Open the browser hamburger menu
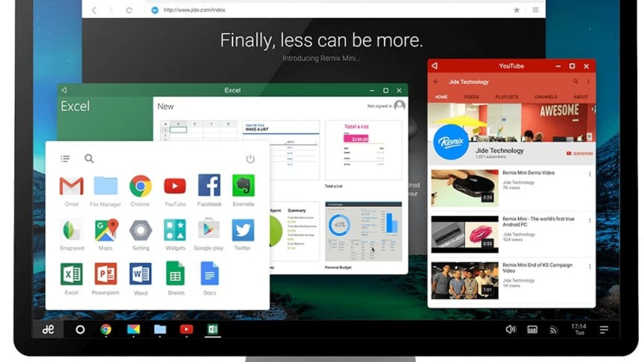The image size is (644, 362). tap(535, 10)
